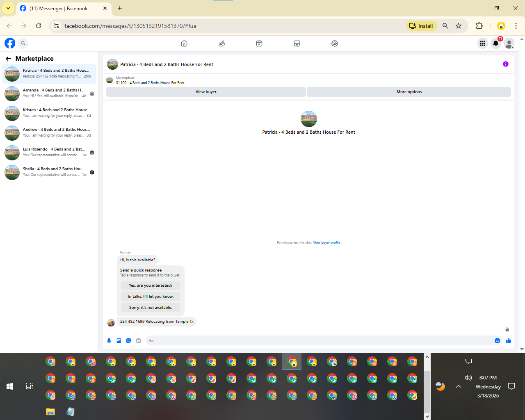Click the message text input field
The image size is (525, 420).
coord(320,340)
